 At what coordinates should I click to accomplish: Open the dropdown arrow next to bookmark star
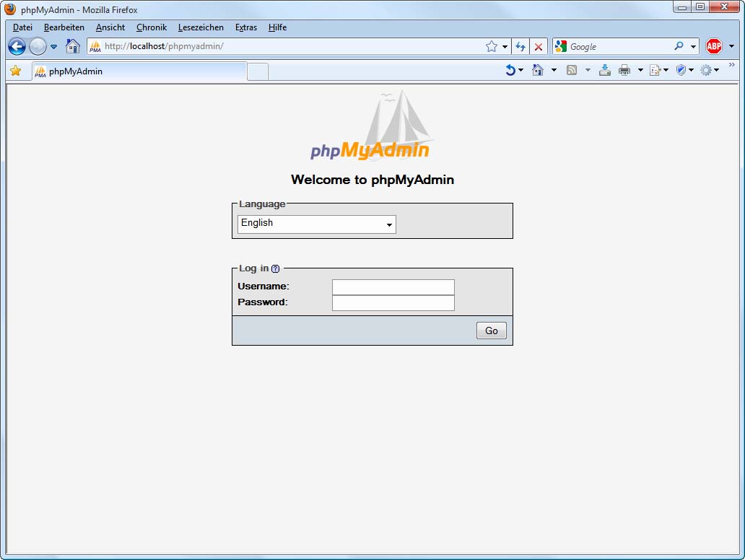pos(505,47)
